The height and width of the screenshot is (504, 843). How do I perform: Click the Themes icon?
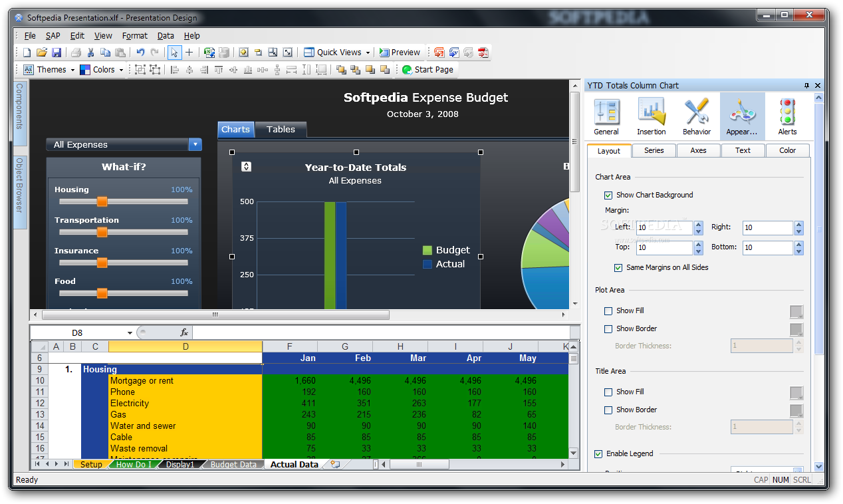point(29,70)
